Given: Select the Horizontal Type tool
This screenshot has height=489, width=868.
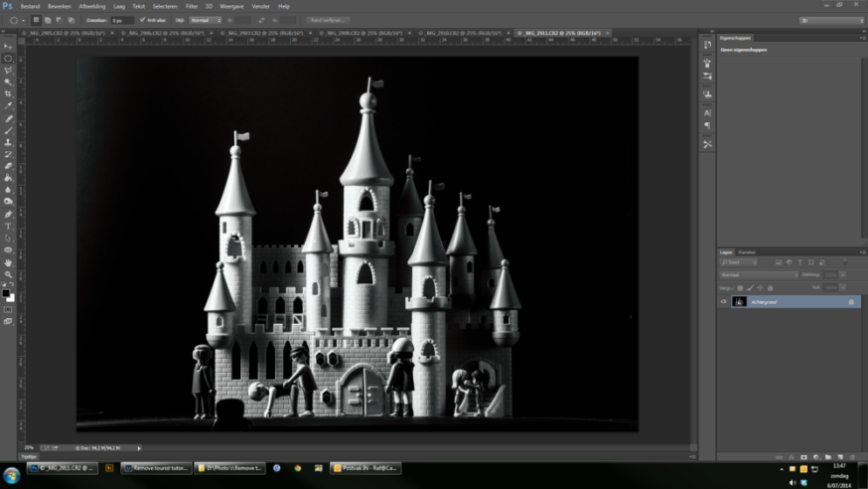Looking at the screenshot, I should point(8,227).
